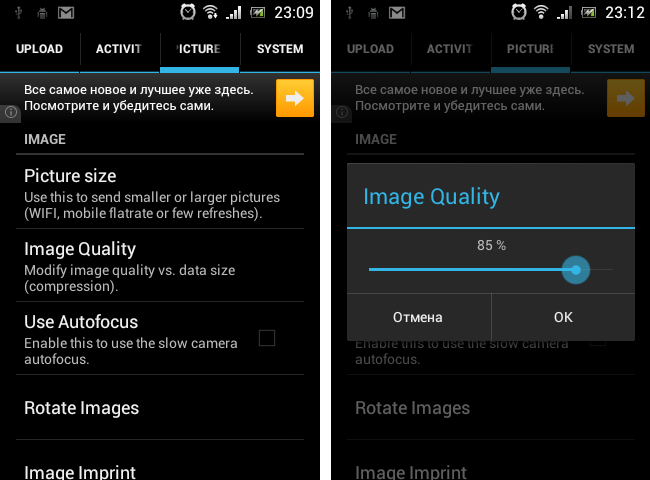
Task: Switch to the ACTIVITY tab on left screen
Action: (x=120, y=49)
